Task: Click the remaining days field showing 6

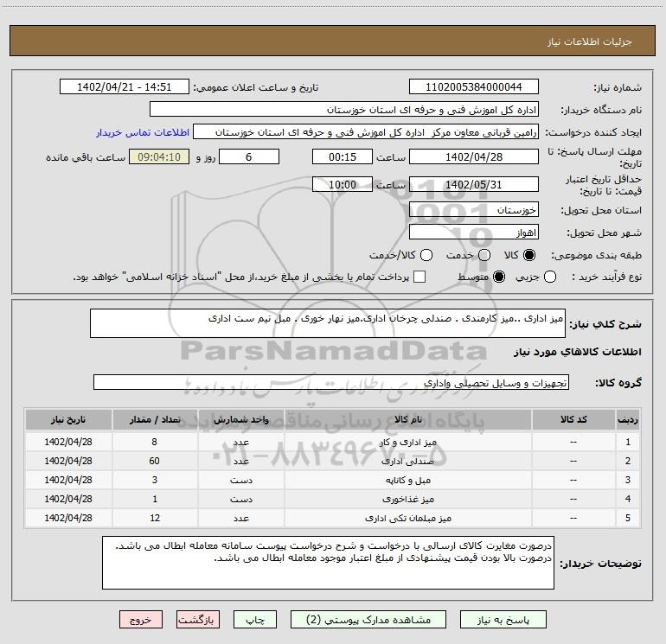Action: coord(249,156)
